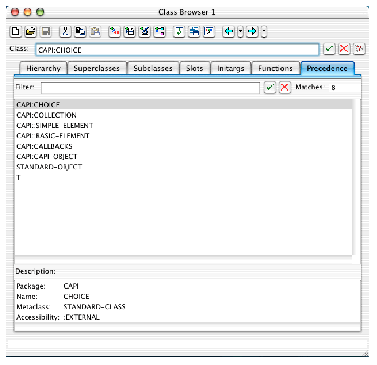Select CAPI:CHOICE in the precedence list
This screenshot has width=377, height=365.
(x=183, y=105)
